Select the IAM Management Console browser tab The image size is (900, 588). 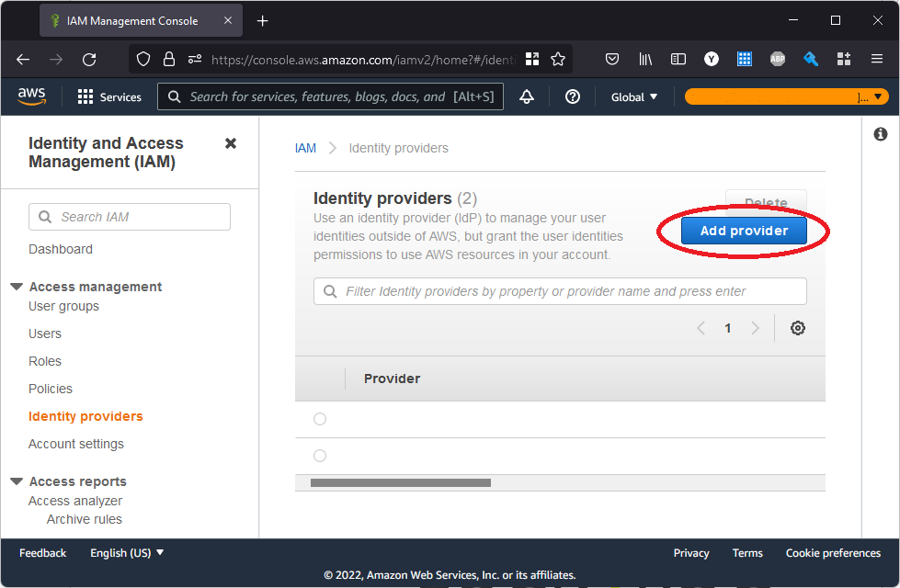(x=142, y=20)
